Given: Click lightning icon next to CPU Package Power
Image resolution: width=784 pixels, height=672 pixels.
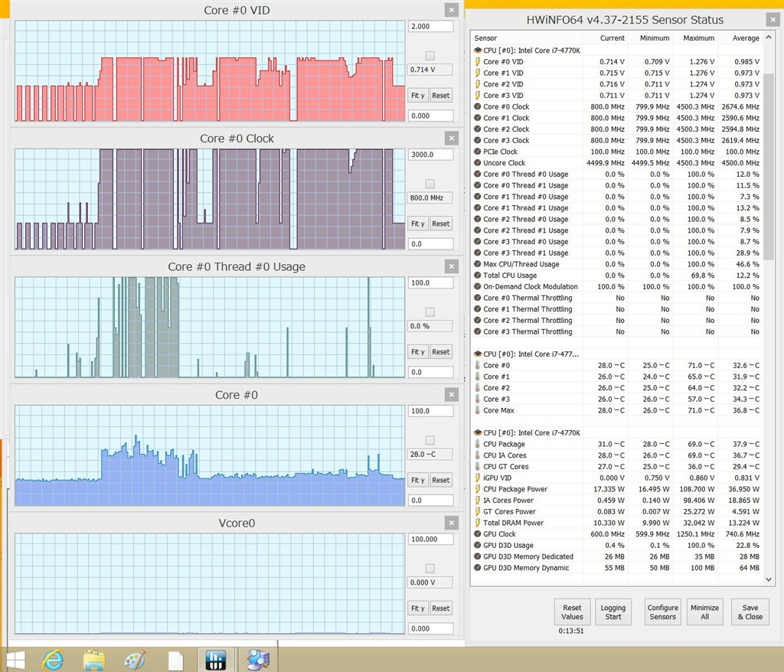Looking at the screenshot, I should [x=478, y=489].
